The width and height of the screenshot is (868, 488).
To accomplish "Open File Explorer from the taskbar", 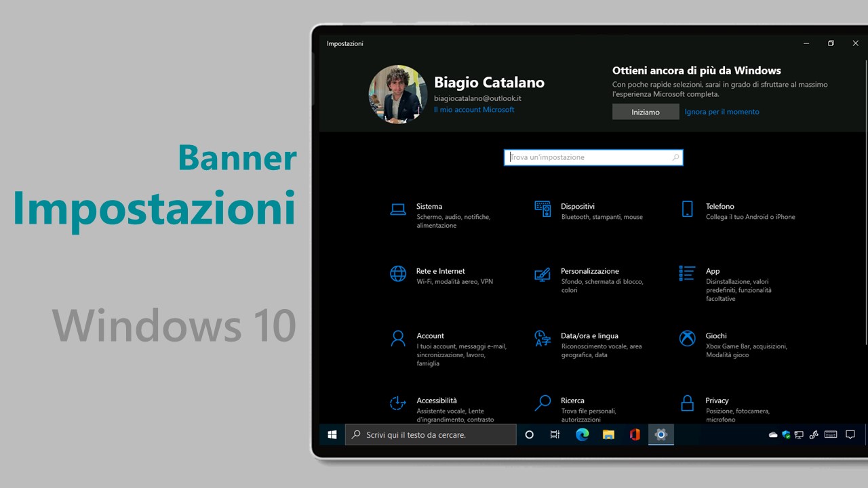I will pyautogui.click(x=608, y=434).
